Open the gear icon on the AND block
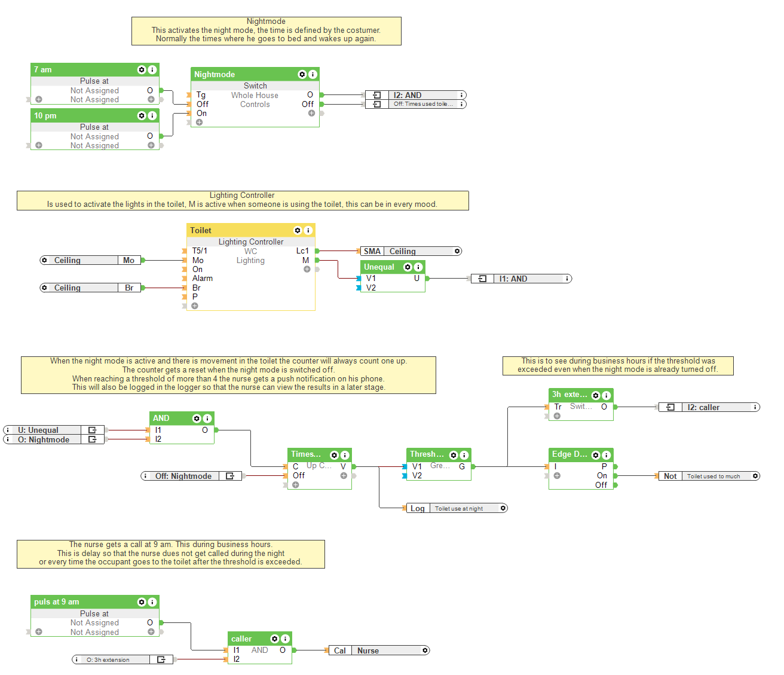This screenshot has width=784, height=675. coord(197,419)
